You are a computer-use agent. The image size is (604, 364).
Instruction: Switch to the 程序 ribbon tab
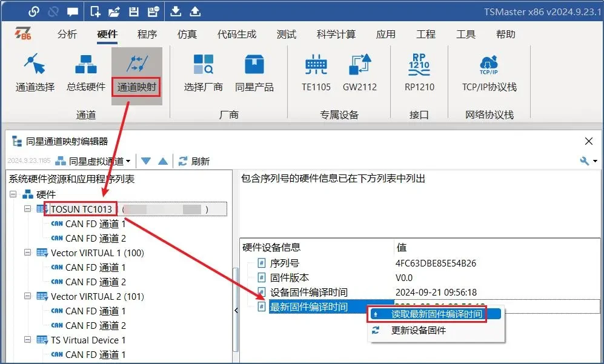pyautogui.click(x=147, y=35)
